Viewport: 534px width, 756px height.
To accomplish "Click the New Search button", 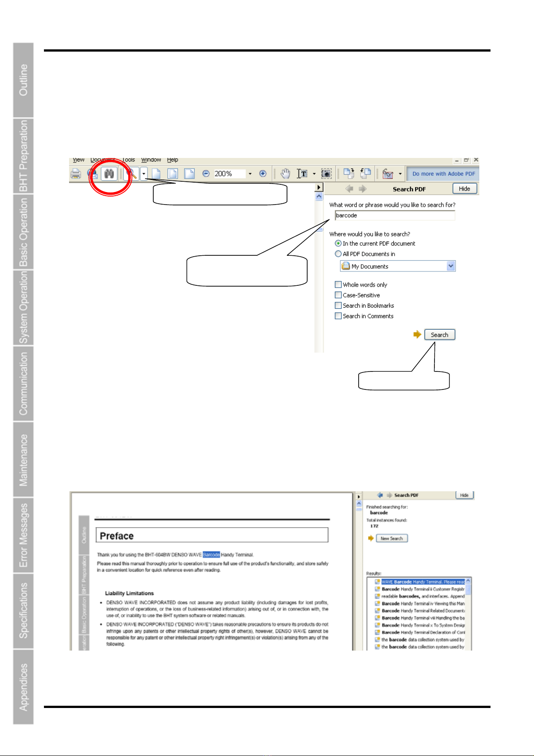I will coord(391,538).
